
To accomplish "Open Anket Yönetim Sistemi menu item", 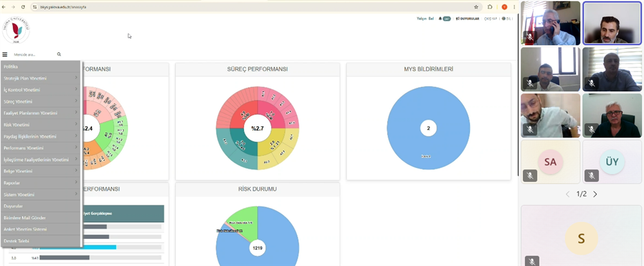I will tap(26, 229).
